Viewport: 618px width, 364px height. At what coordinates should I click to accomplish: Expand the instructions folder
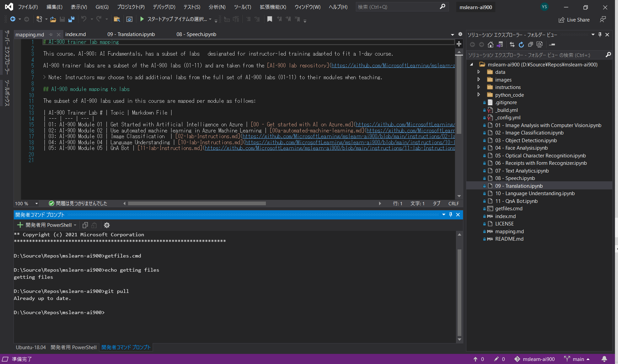pyautogui.click(x=479, y=87)
